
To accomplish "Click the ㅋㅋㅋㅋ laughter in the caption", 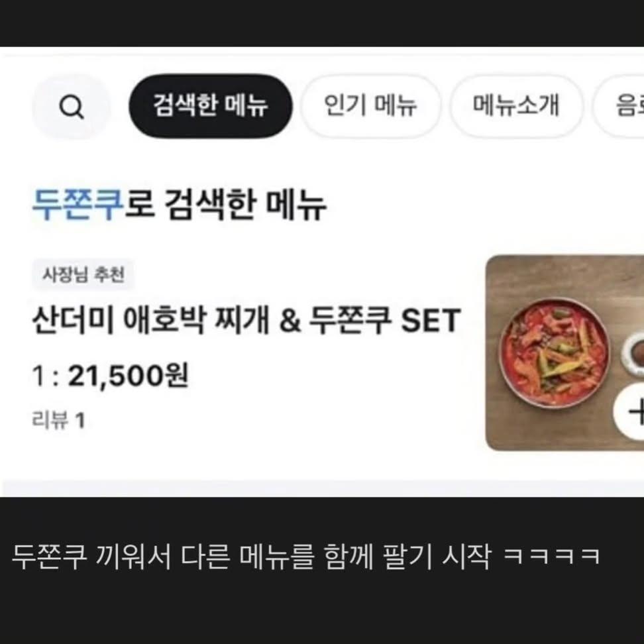I will (x=552, y=557).
